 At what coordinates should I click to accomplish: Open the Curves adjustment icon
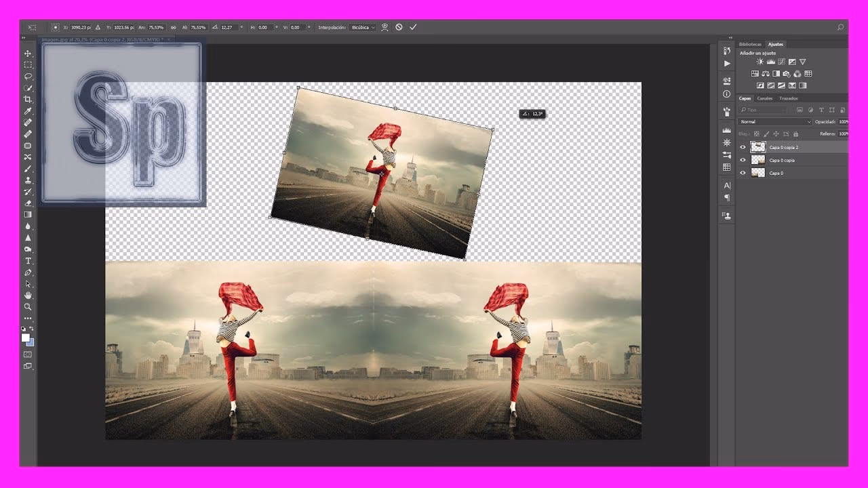click(x=781, y=62)
